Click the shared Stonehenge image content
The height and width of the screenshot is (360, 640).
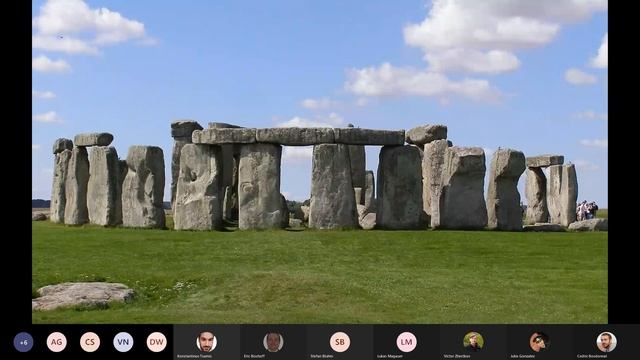click(x=320, y=162)
